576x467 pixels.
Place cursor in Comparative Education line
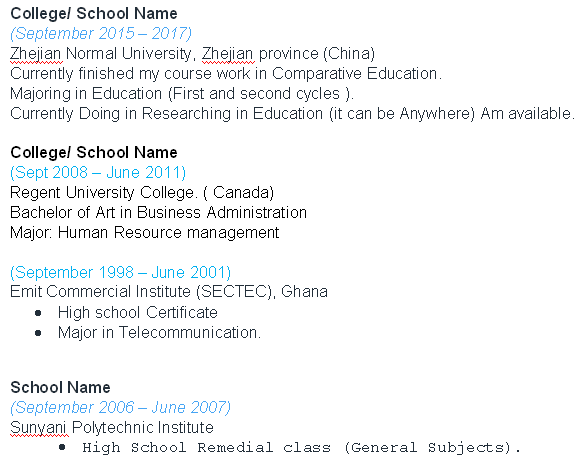pyautogui.click(x=226, y=73)
